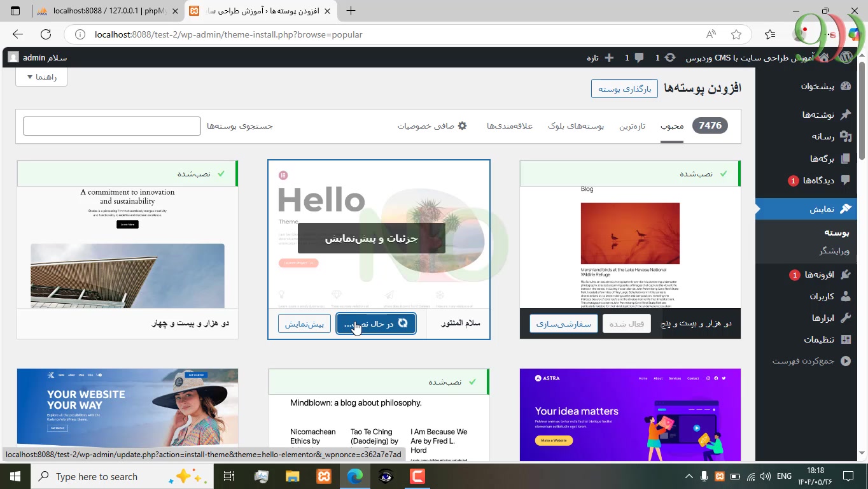This screenshot has width=868, height=489.
Task: Open a new browser tab
Action: (351, 11)
